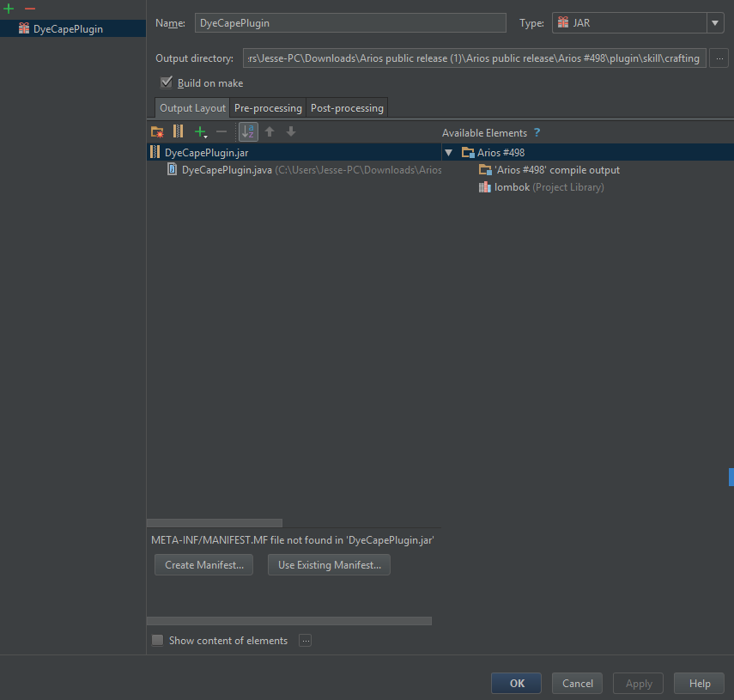Click the Cancel button

click(x=577, y=683)
